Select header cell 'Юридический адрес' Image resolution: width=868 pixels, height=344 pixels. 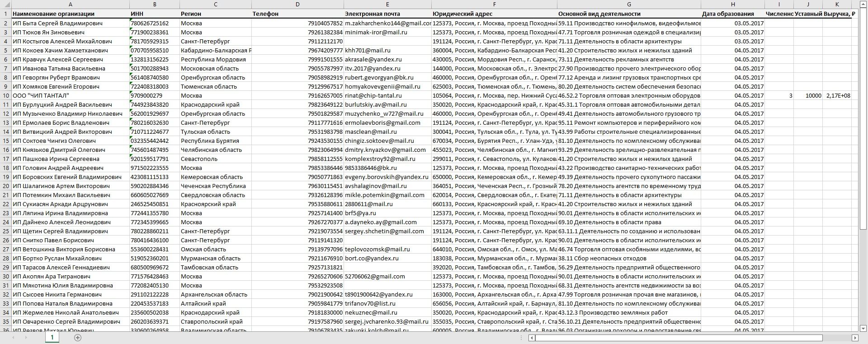click(x=494, y=14)
